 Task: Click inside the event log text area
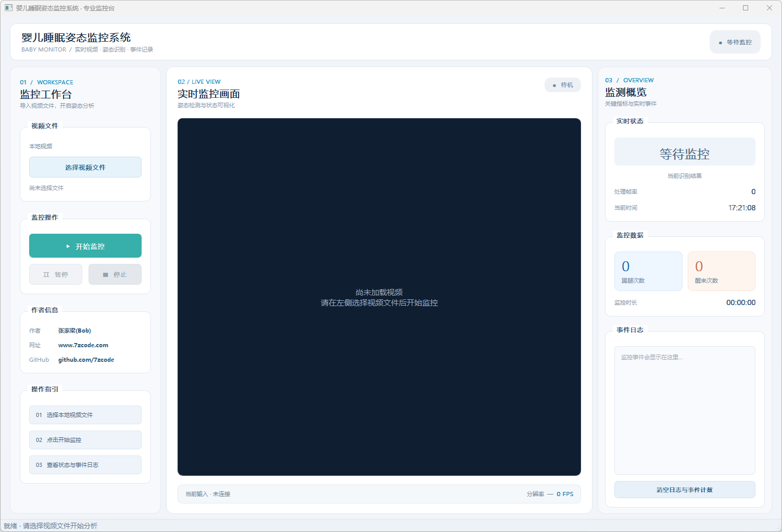pyautogui.click(x=685, y=410)
